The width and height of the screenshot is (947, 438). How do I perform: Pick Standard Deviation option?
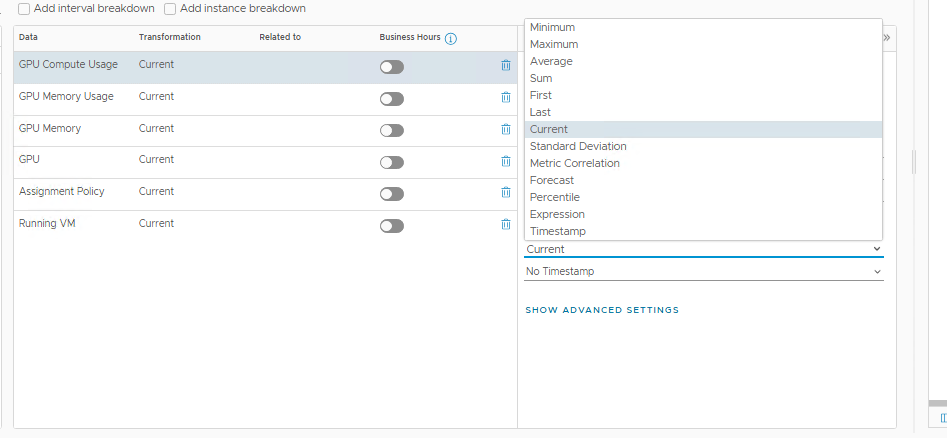tap(578, 146)
